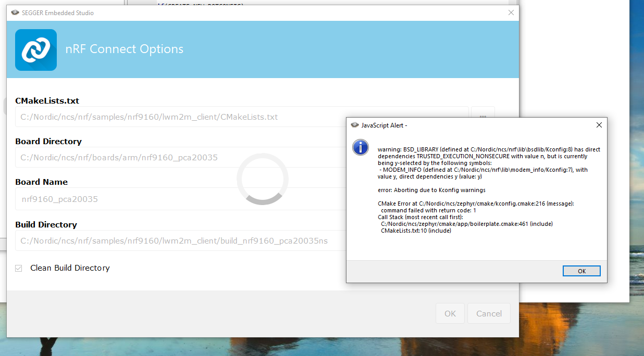Click the CMakeLists.txt path field
Image resolution: width=644 pixels, height=356 pixels.
(242, 117)
